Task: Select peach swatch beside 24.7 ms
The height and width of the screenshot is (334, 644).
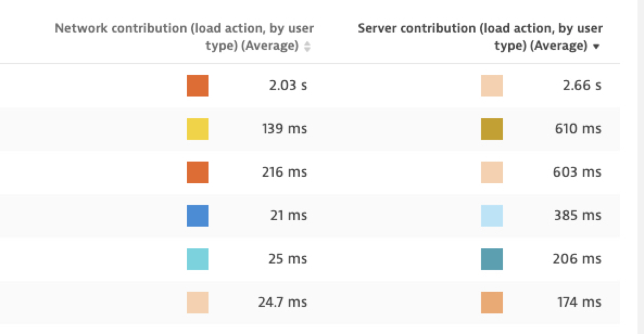Action: tap(198, 303)
